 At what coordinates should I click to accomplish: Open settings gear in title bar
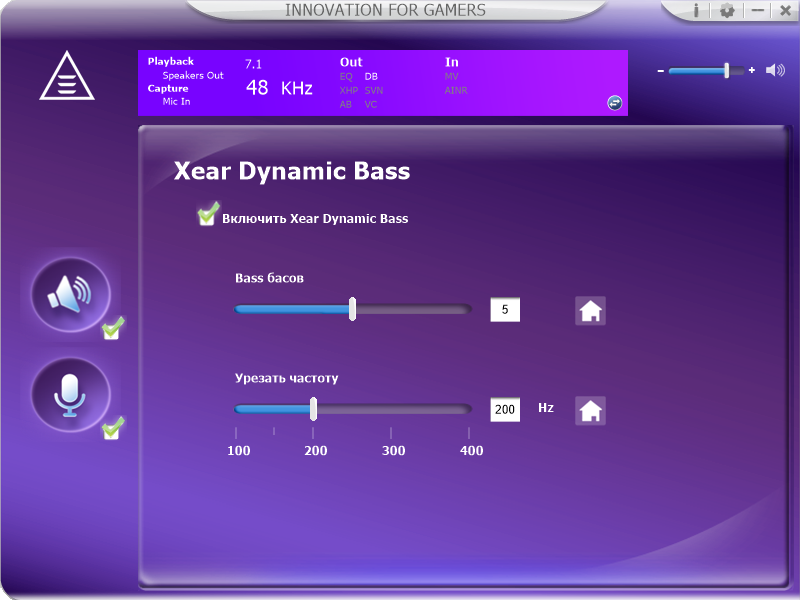pyautogui.click(x=727, y=10)
